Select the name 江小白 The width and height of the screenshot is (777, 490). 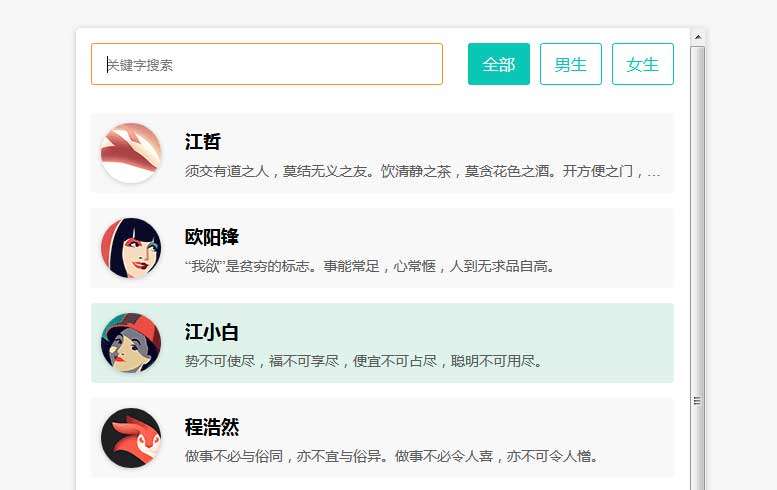212,332
